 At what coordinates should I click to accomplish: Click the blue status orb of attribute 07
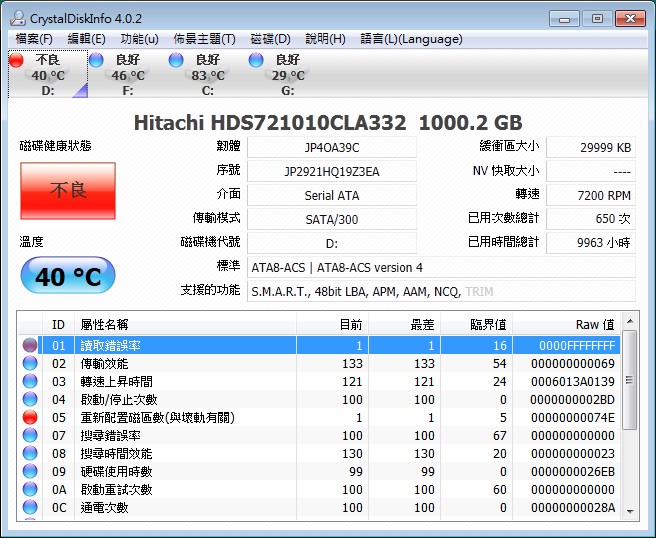pos(30,435)
